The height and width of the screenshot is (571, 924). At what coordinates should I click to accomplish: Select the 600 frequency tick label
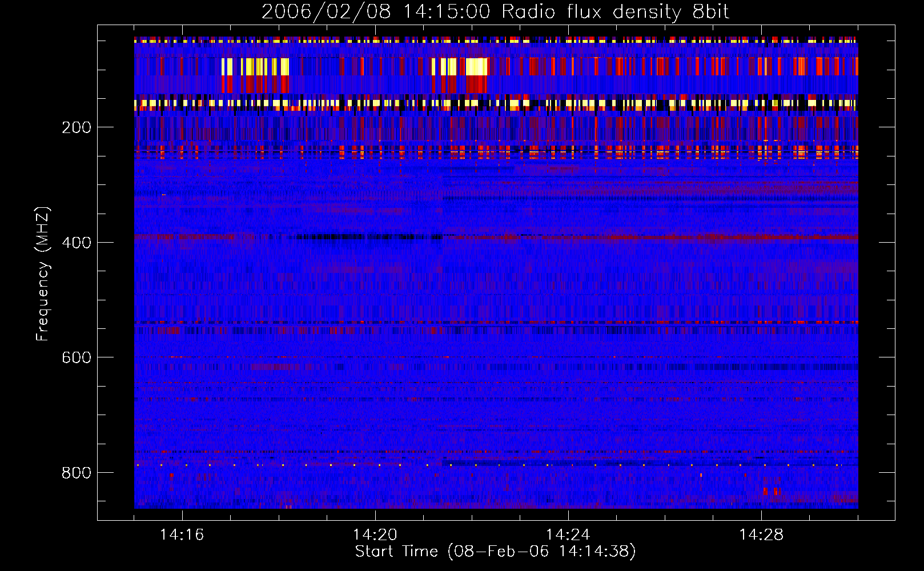(x=76, y=357)
